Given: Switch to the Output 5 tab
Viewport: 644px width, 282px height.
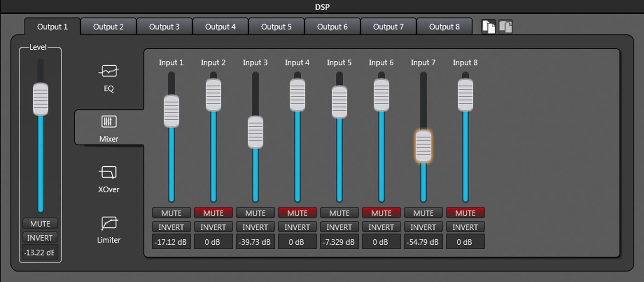Looking at the screenshot, I should 276,27.
